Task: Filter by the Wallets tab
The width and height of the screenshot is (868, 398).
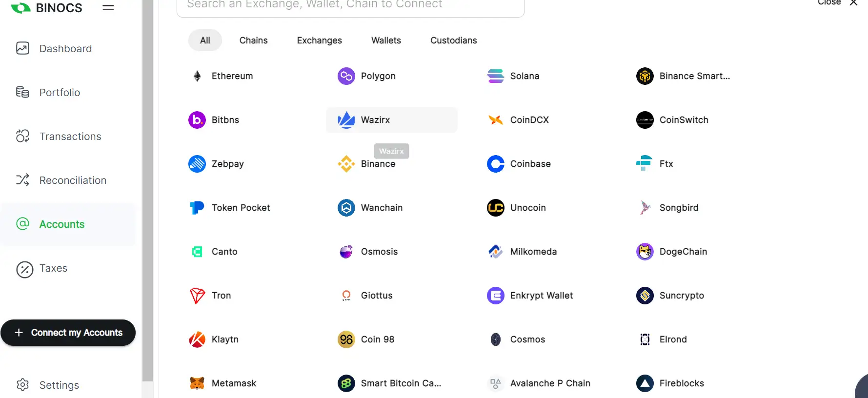Action: 386,40
